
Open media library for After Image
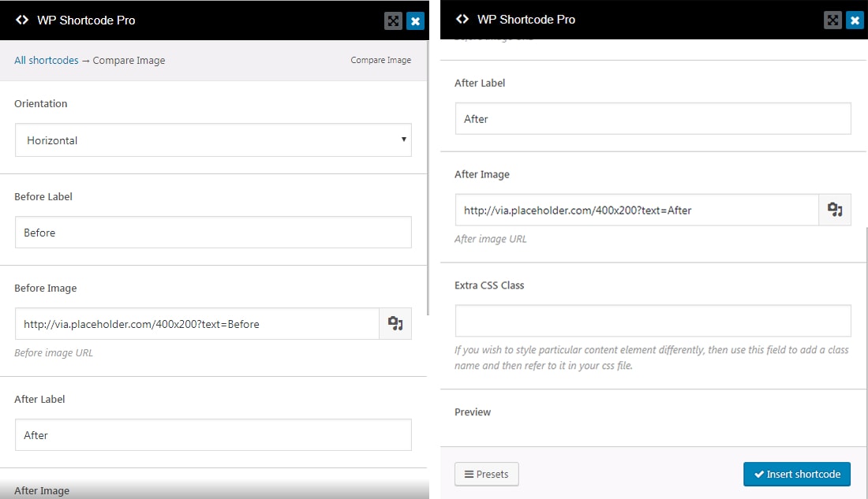[835, 210]
